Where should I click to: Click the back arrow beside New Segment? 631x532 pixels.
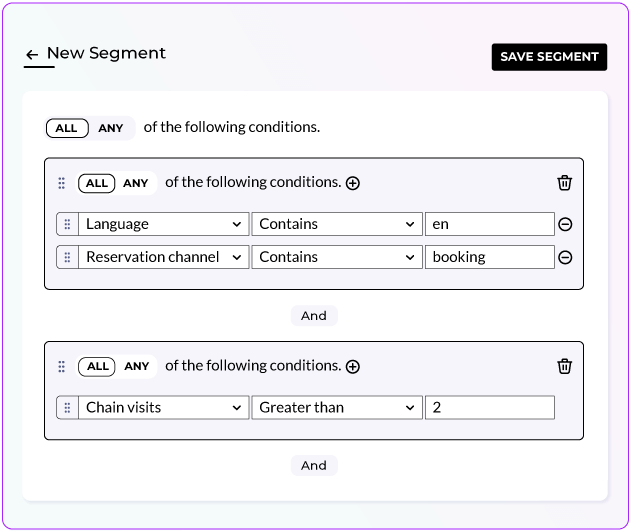32,55
